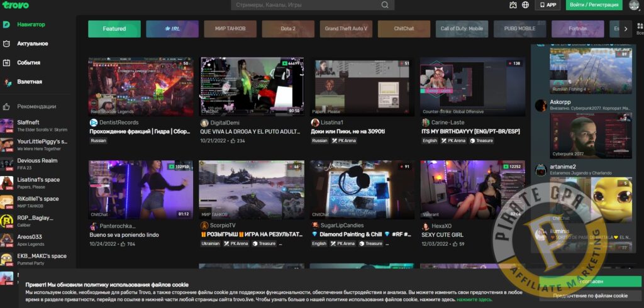Open the language globe icon

coord(525,5)
